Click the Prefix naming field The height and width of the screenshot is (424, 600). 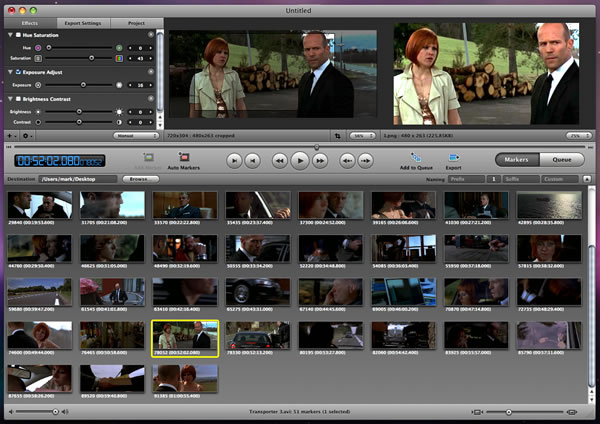point(466,179)
